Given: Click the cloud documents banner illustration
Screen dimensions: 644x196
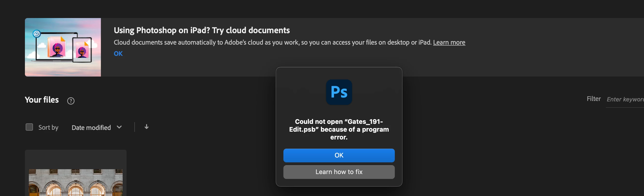Looking at the screenshot, I should pyautogui.click(x=63, y=47).
